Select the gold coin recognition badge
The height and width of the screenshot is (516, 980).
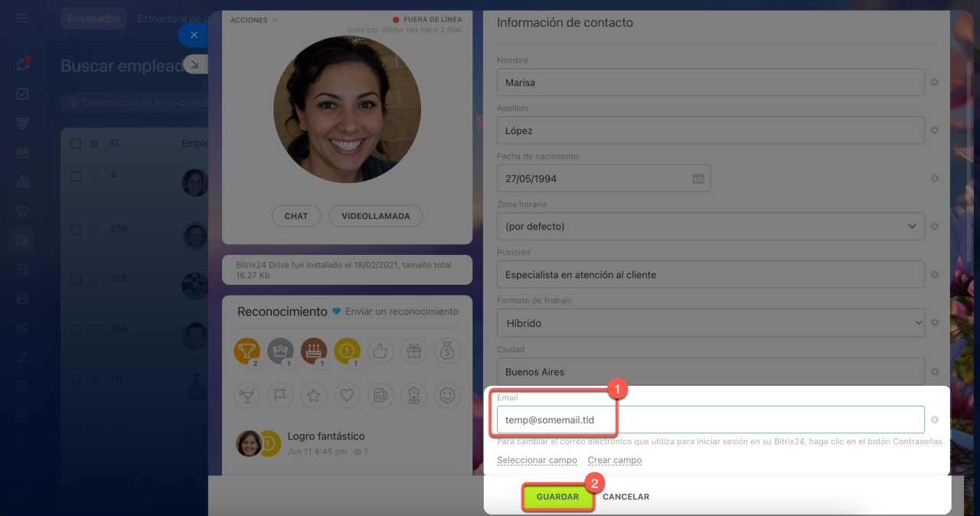coord(347,351)
